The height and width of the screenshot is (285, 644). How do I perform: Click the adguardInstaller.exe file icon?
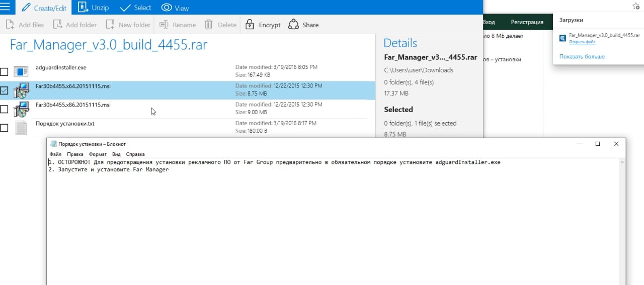[x=21, y=71]
